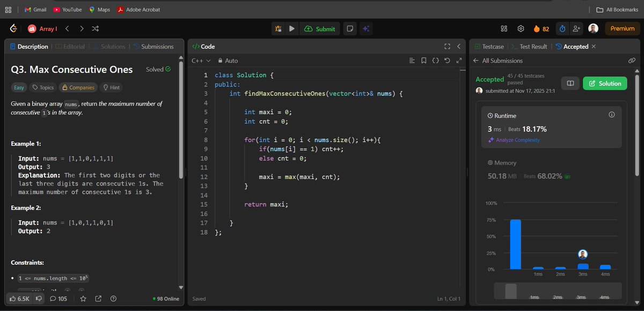Like the problem with 6.5K thumbs up
Screen dimensions: 644x311
19,299
